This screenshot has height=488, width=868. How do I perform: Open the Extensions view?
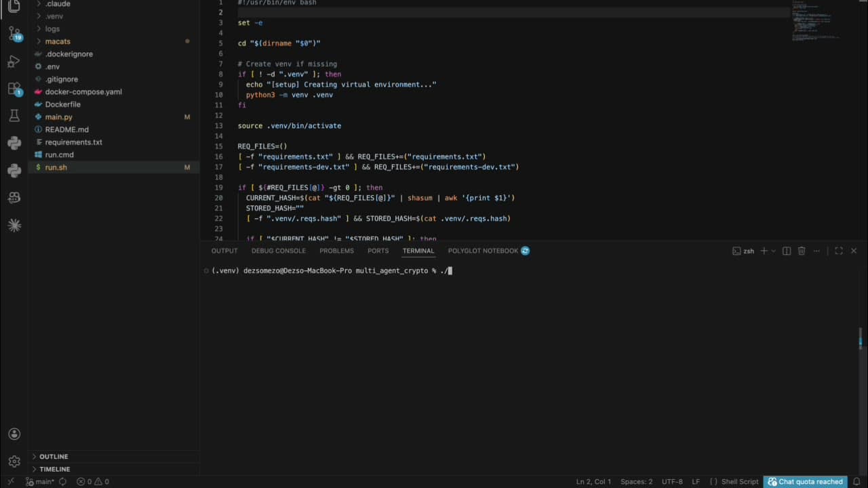coord(14,89)
